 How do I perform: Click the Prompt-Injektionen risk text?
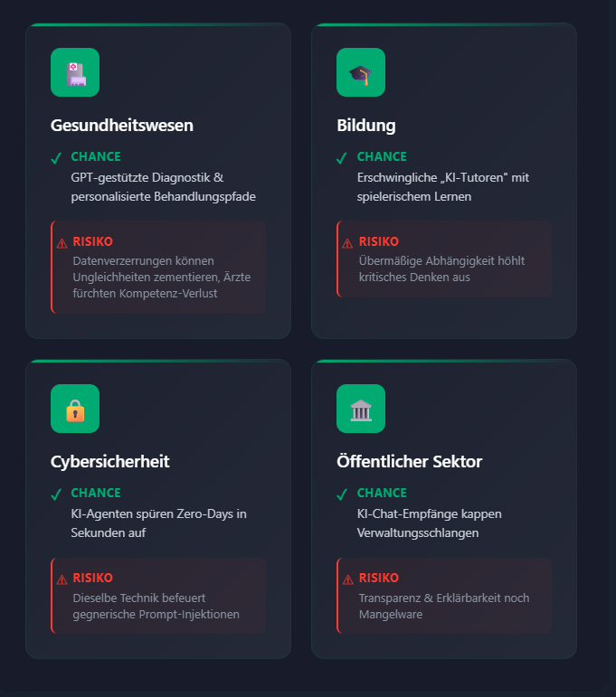click(156, 606)
